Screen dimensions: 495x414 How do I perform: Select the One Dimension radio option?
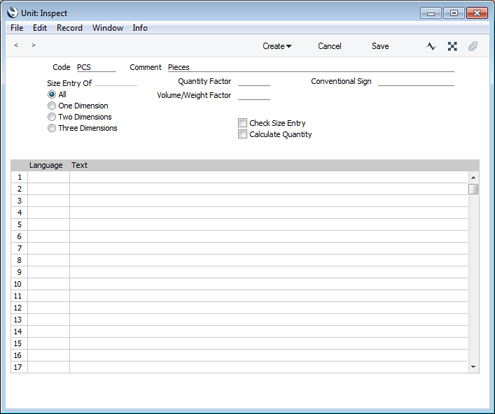[x=52, y=106]
